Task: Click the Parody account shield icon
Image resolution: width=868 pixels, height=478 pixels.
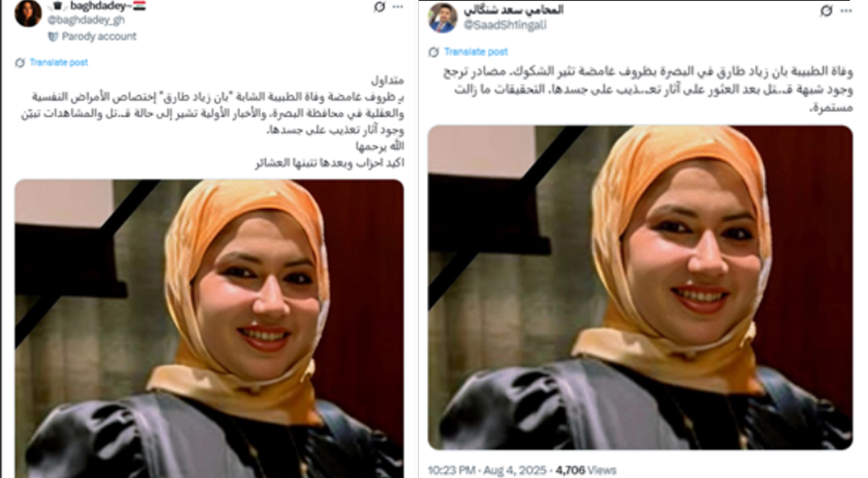Action: (x=53, y=37)
